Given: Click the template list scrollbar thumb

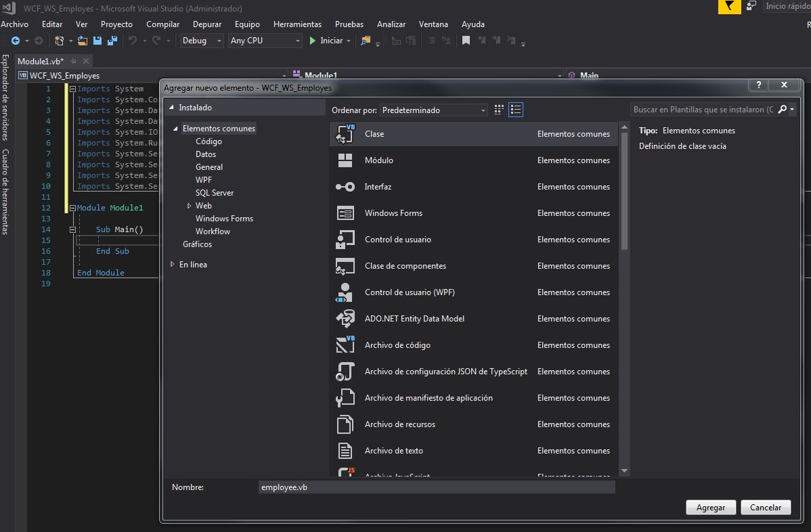Looking at the screenshot, I should pos(624,192).
